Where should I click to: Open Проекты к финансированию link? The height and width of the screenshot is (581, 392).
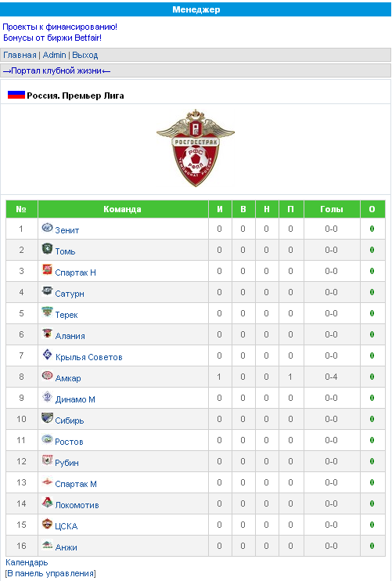(60, 27)
